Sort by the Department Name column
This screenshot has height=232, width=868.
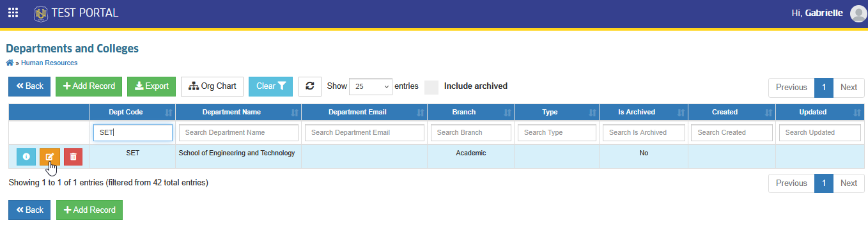(x=238, y=112)
